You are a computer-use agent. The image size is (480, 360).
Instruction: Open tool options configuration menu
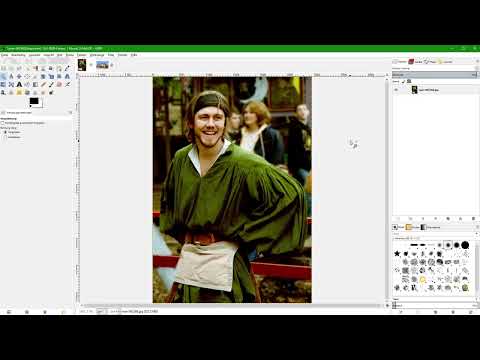tap(70, 112)
